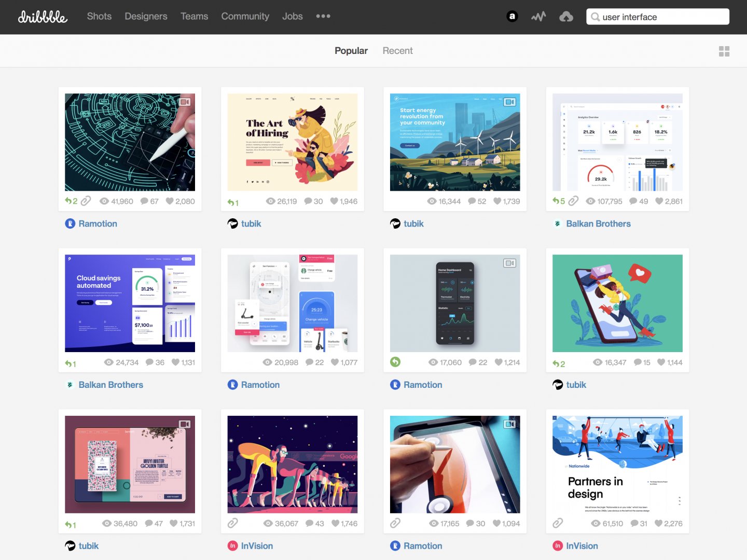Click attachment clip on 17,165 views shot

[x=395, y=523]
